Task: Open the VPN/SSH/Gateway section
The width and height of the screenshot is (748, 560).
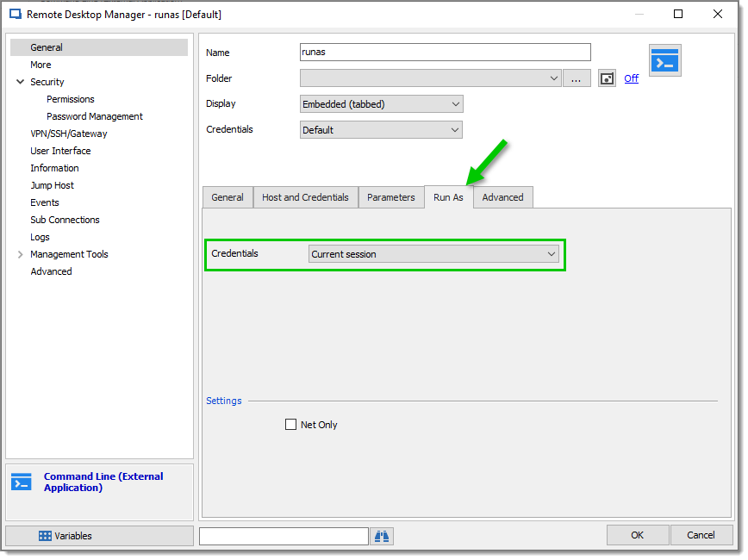Action: [69, 134]
